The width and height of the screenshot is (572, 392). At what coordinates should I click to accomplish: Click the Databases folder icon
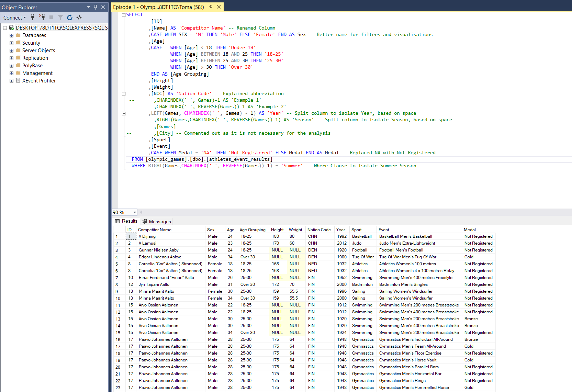point(18,35)
